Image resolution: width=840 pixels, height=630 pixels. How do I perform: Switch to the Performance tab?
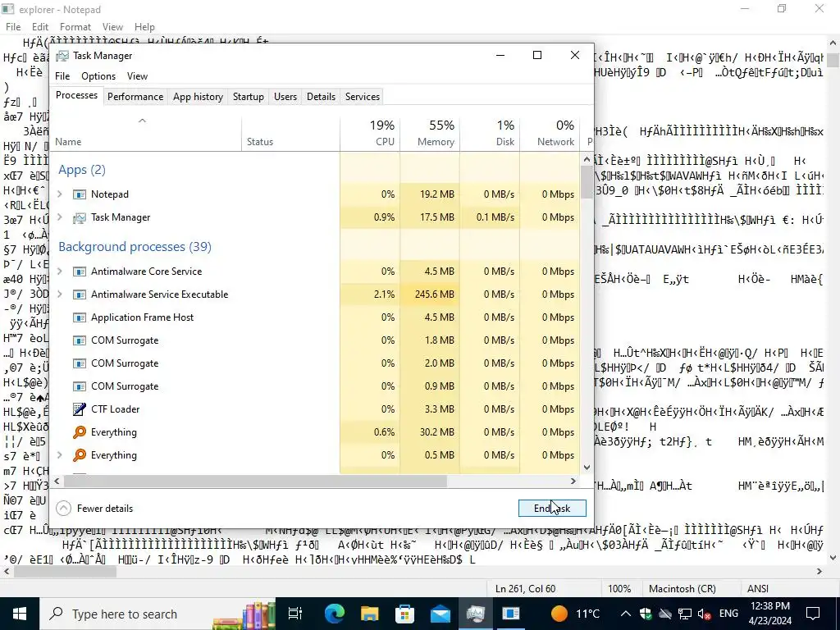(135, 97)
